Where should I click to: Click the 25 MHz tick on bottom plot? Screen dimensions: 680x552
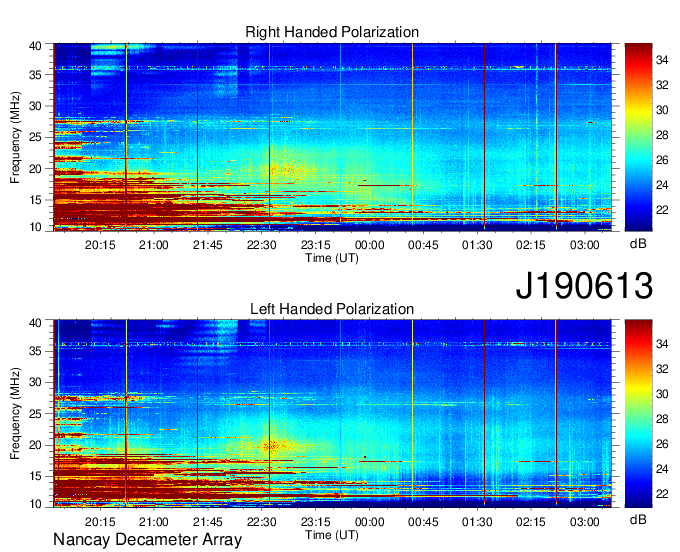click(35, 414)
